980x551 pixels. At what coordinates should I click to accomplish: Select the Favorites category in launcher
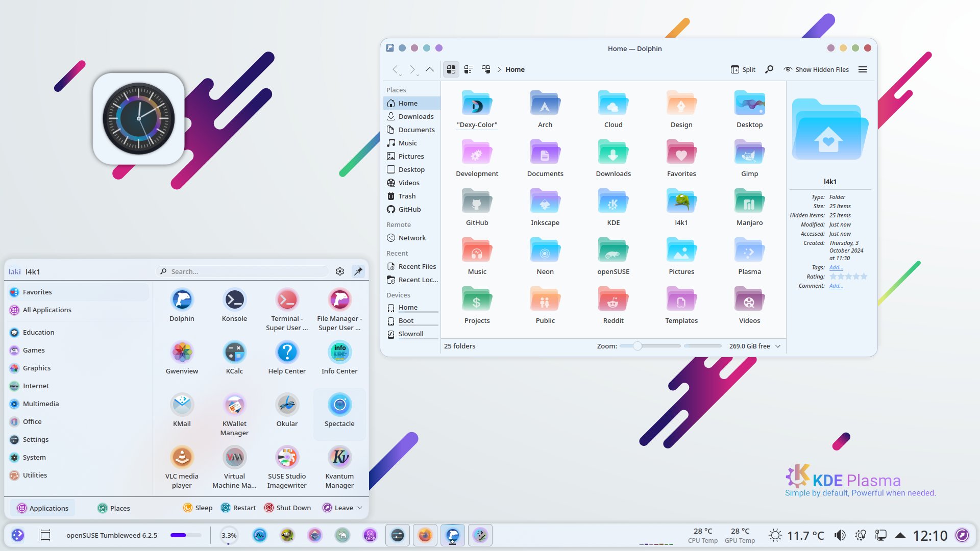tap(79, 292)
